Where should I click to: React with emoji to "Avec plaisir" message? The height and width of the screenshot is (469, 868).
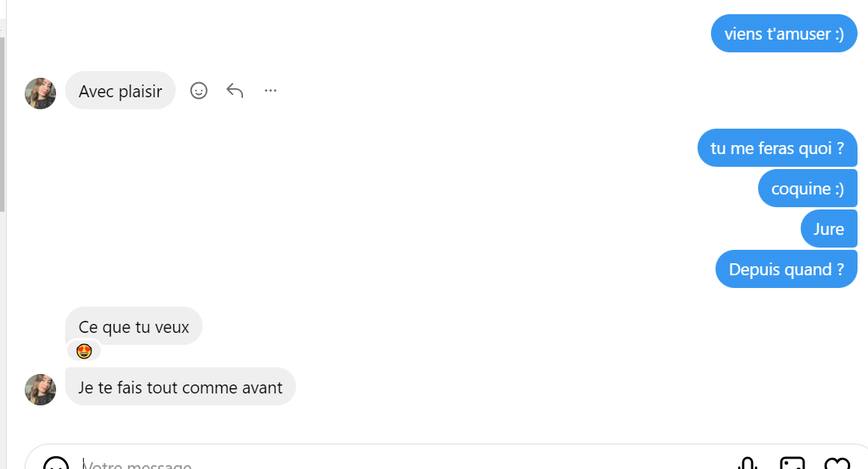(x=199, y=91)
